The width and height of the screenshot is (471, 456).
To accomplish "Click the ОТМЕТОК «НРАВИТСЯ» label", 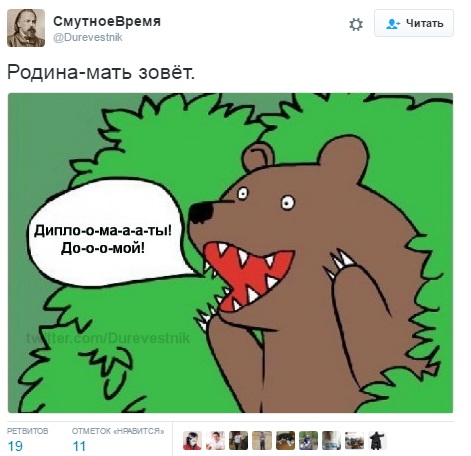I will [x=118, y=431].
